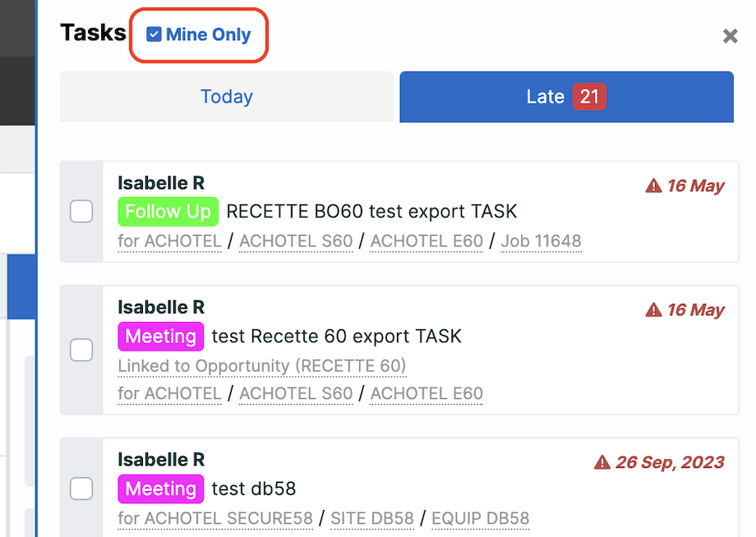Click warning icon next to 26 Sep, 2023
Viewport: 756px width, 537px height.
coord(602,462)
